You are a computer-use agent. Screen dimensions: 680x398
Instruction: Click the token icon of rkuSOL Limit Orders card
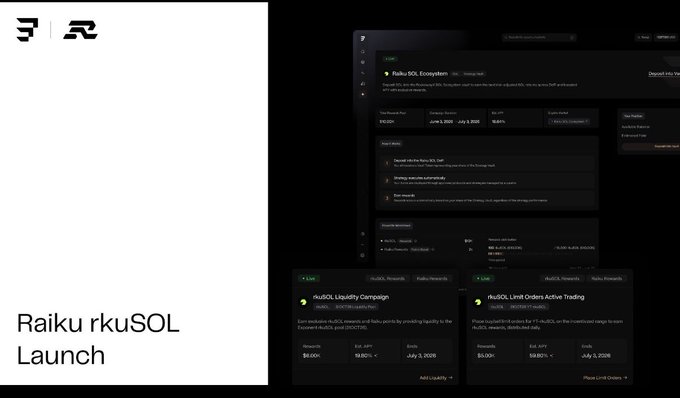click(478, 302)
